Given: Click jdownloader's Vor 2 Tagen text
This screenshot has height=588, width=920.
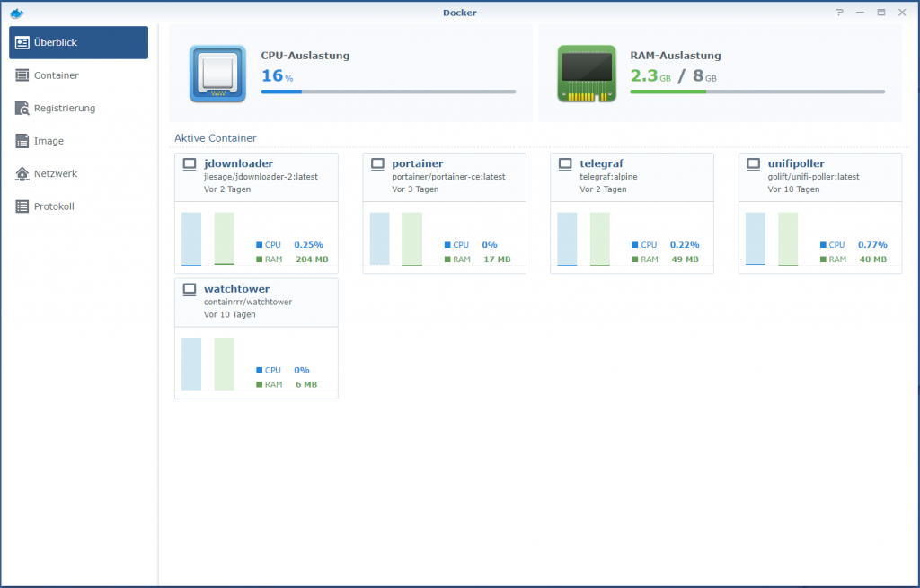Looking at the screenshot, I should 227,189.
